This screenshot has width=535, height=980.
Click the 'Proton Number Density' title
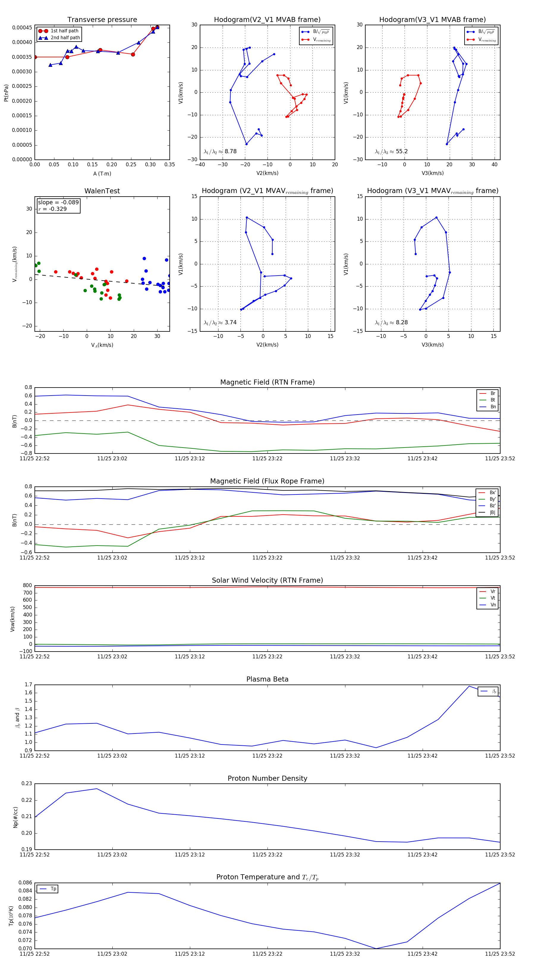[267, 778]
